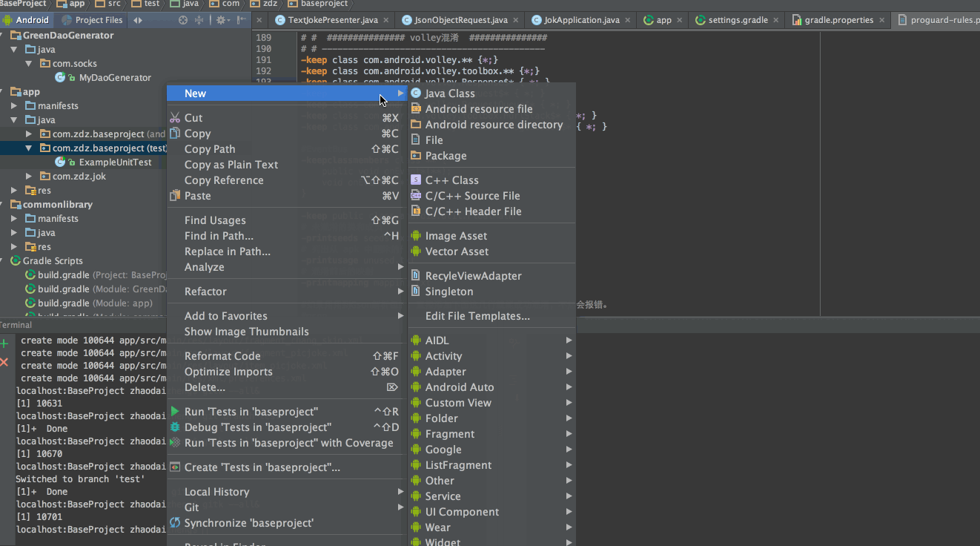Click the C/C++ Source File icon
The height and width of the screenshot is (546, 980).
(416, 195)
